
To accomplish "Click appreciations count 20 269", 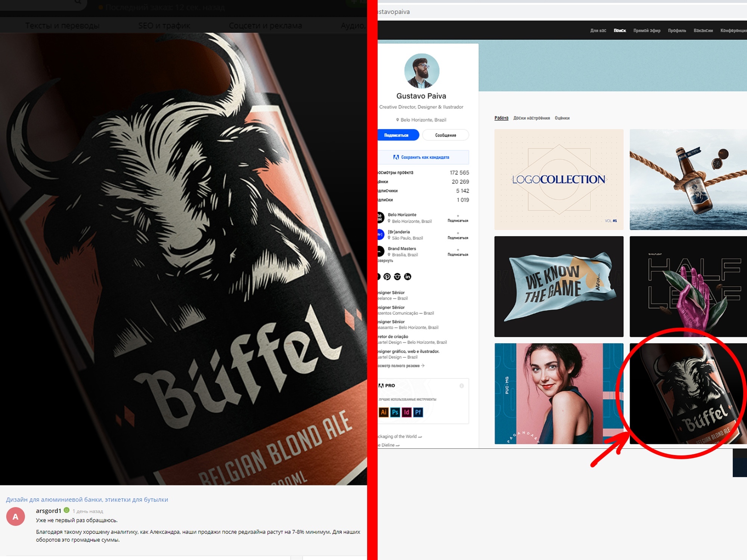I will click(460, 182).
